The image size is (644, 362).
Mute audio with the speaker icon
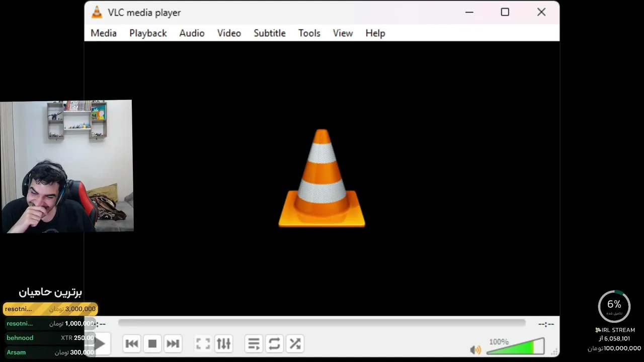coord(475,349)
